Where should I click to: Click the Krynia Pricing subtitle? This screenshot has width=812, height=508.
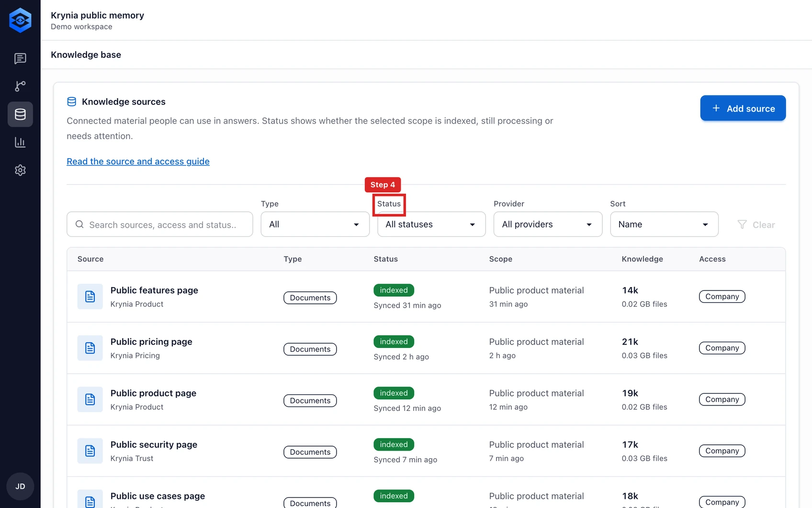(135, 356)
